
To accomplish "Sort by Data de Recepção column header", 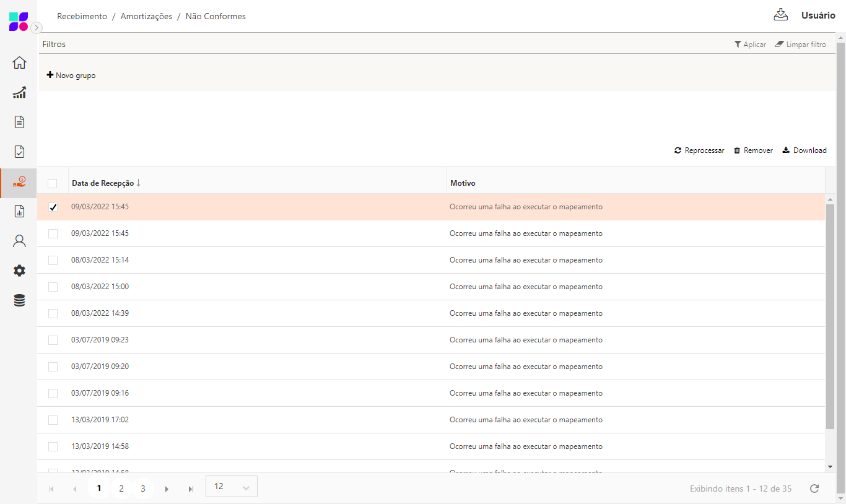I will [x=103, y=183].
